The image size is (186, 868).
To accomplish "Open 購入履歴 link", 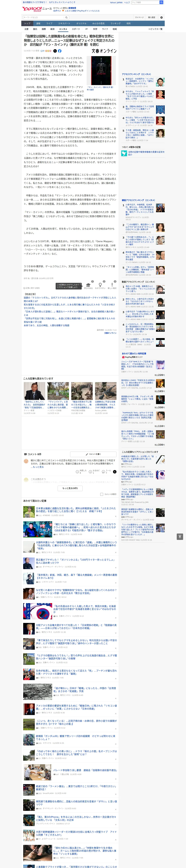I will pyautogui.click(x=152, y=17).
